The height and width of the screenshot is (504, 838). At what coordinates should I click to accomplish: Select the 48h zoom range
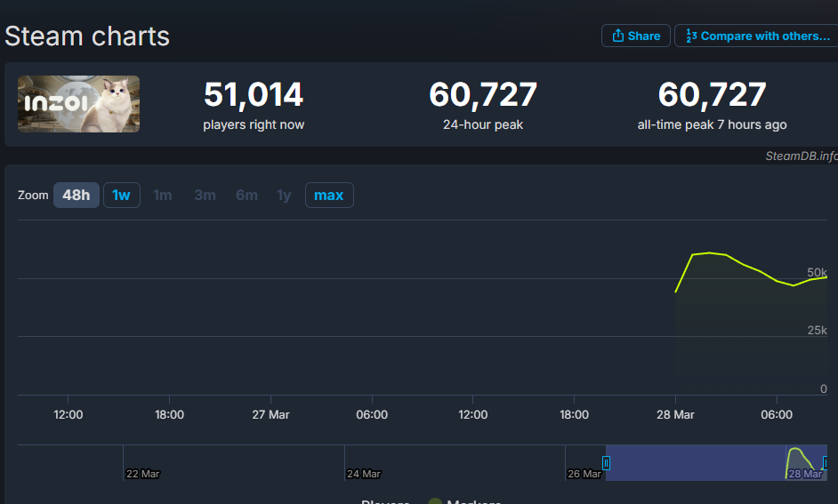click(x=77, y=195)
